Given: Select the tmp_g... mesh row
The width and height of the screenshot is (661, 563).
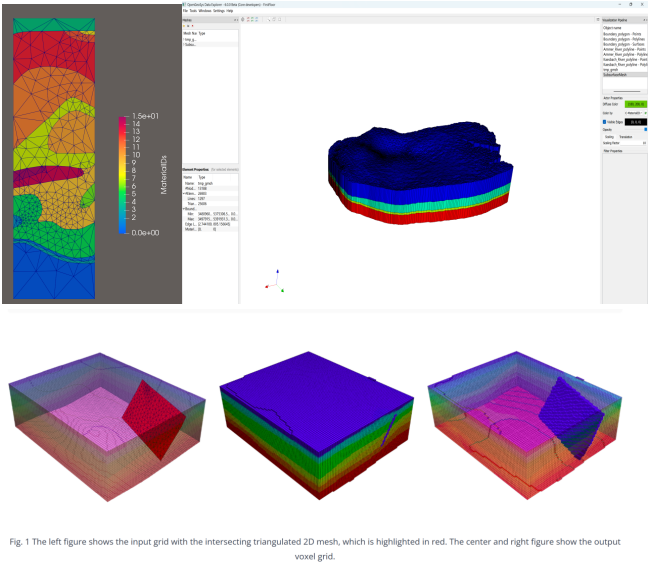Looking at the screenshot, I should click(210, 39).
